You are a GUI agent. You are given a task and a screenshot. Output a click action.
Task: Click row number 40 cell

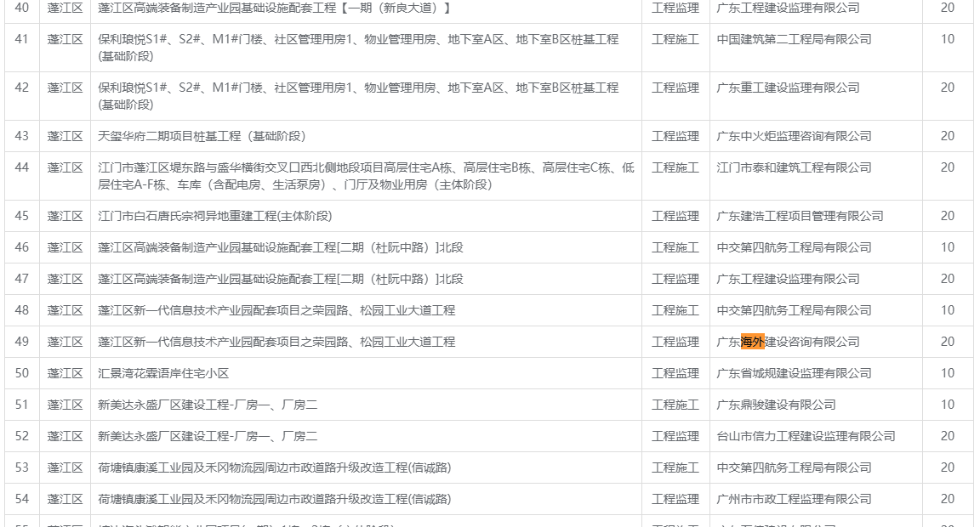pos(22,8)
